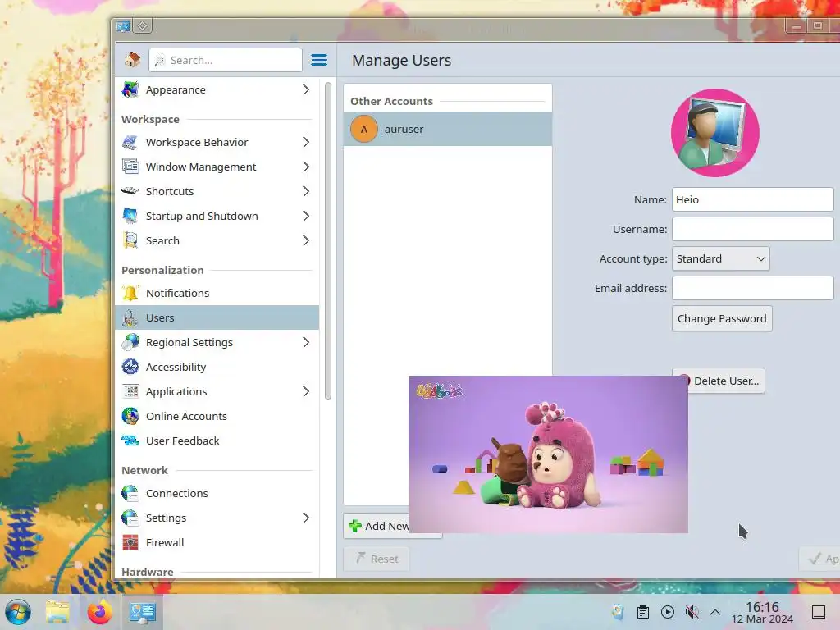This screenshot has width=840, height=630.
Task: Open the hamburger menu beside search
Action: coord(319,60)
